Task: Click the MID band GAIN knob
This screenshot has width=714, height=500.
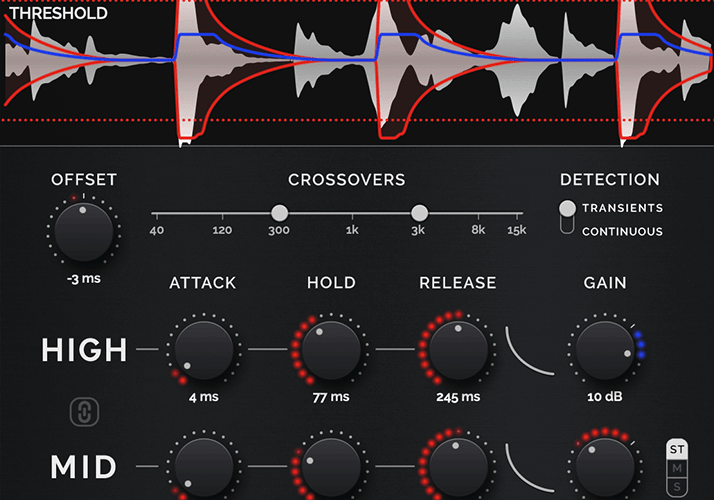Action: point(605,468)
